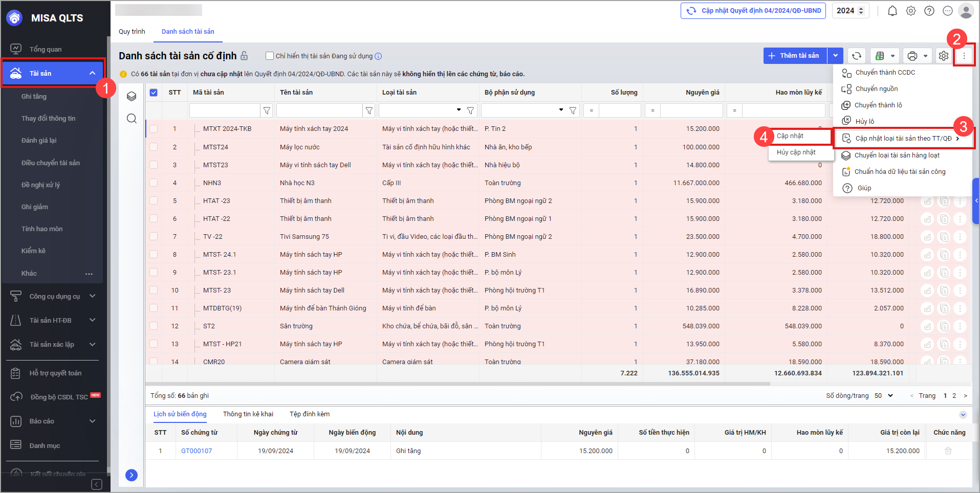Open the Số dòng/trang rows-per-page dropdown
Viewport: 980px width, 493px height.
tap(884, 395)
